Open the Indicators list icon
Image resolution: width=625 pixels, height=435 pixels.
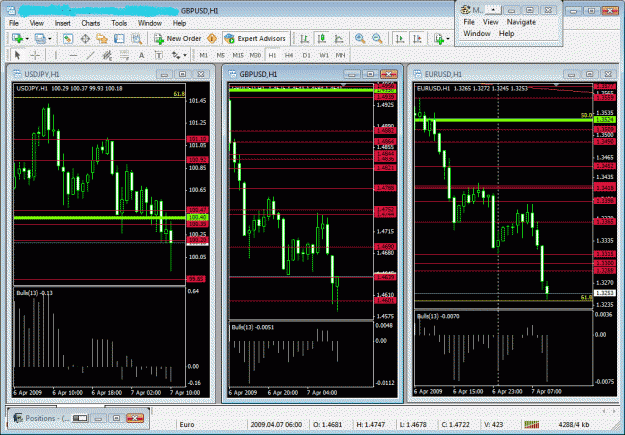click(x=439, y=39)
